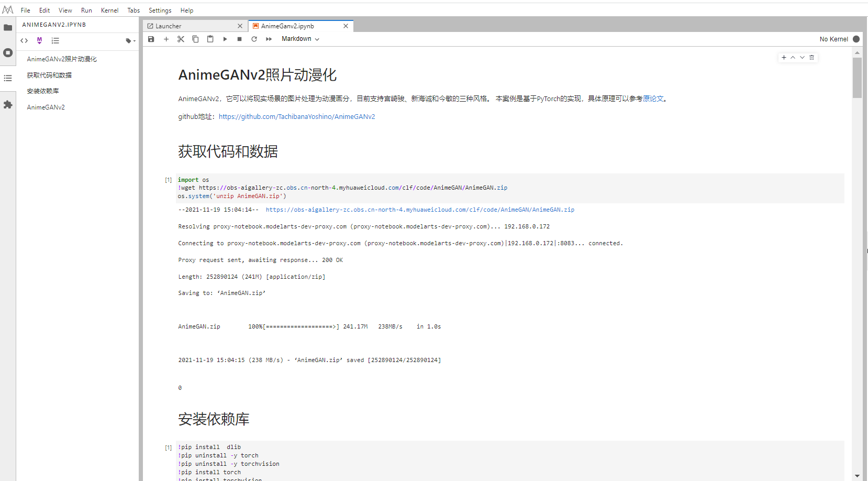868x481 pixels.
Task: Open the extension manager puzzle icon
Action: point(8,104)
